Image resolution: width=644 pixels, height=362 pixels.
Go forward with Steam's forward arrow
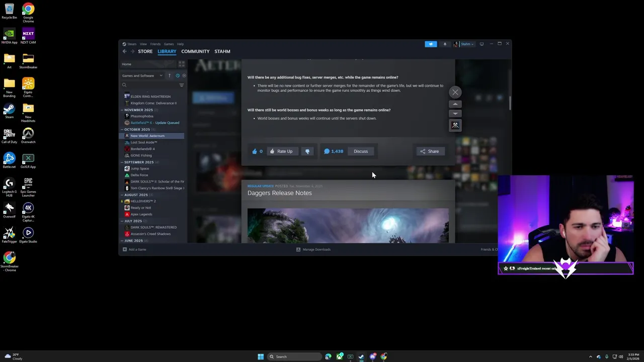tap(133, 51)
